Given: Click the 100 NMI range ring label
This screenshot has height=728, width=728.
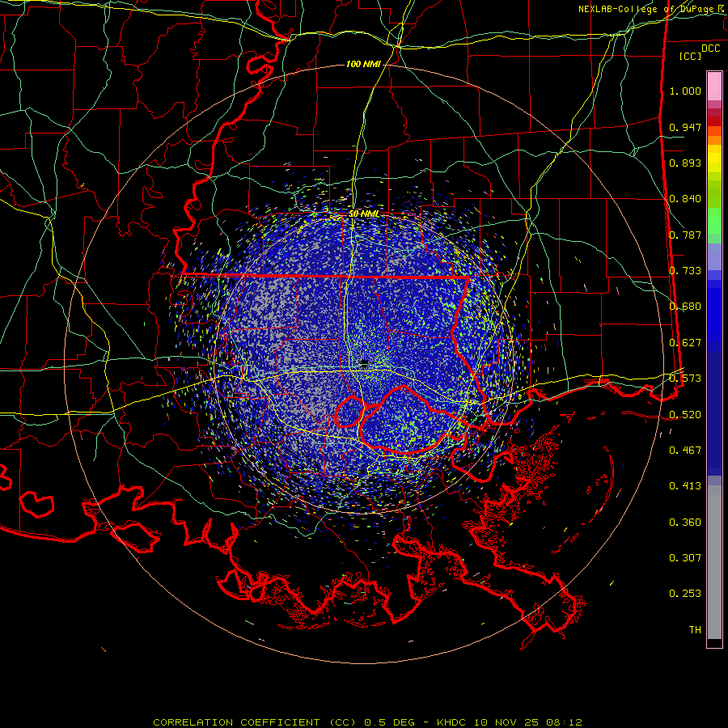Looking at the screenshot, I should point(363,64).
